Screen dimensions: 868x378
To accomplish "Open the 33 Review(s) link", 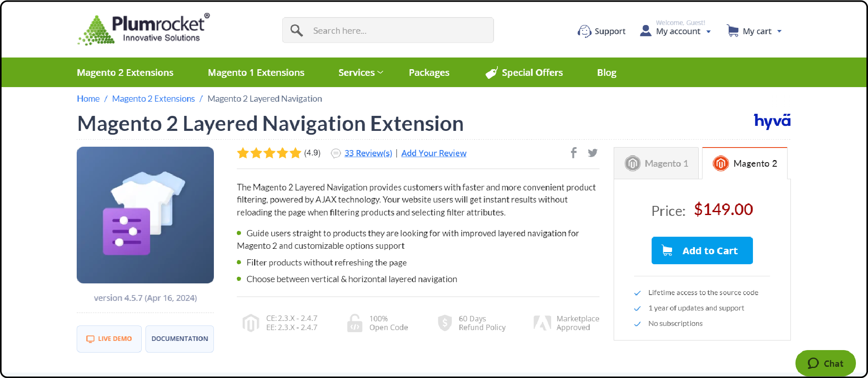I will (x=368, y=153).
